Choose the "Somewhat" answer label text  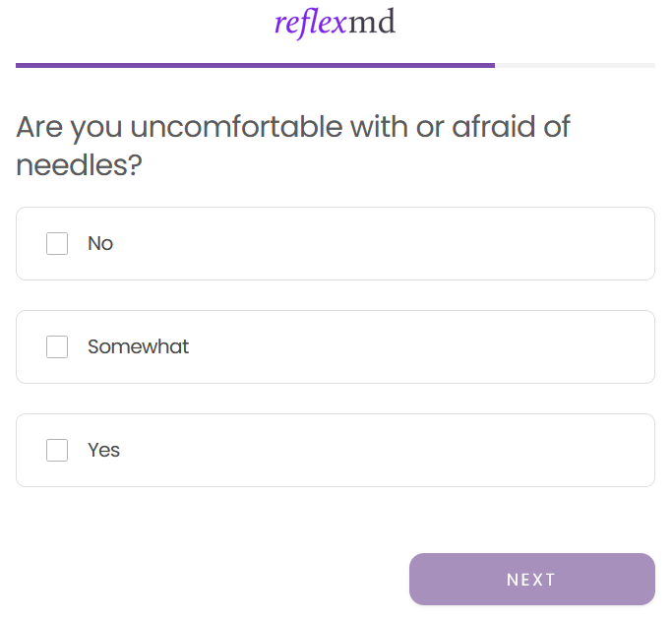click(138, 346)
